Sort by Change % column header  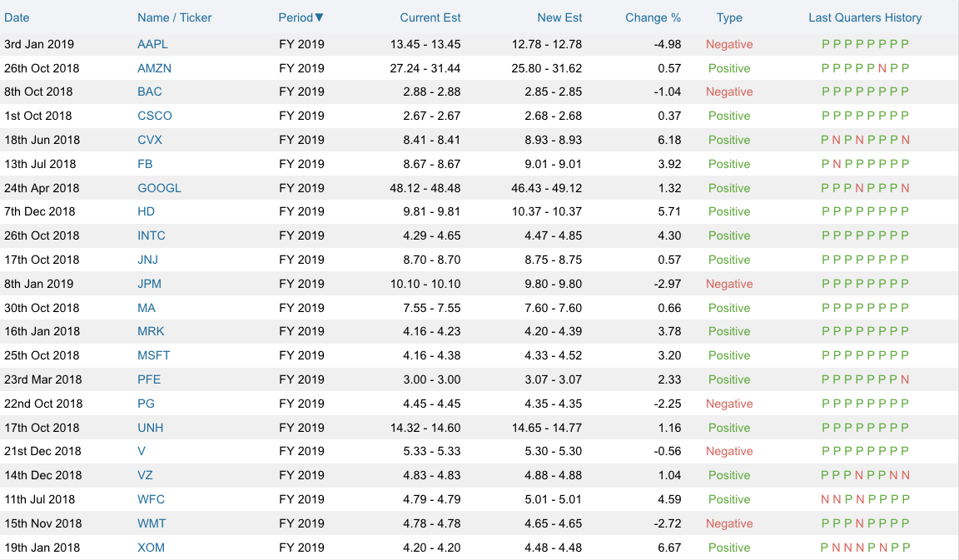coord(653,17)
